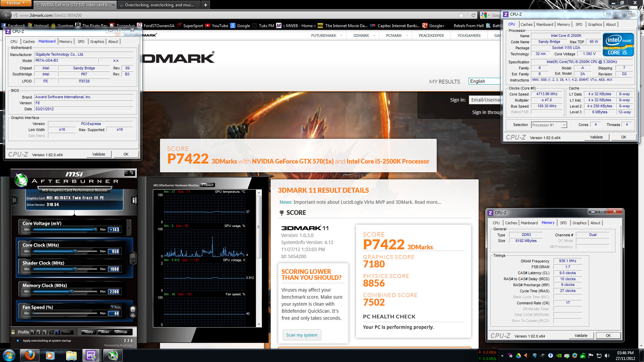Viewport: 644px width, 362px height.
Task: Detach the Afterburner Hardware Monitor
Action: [x=207, y=185]
